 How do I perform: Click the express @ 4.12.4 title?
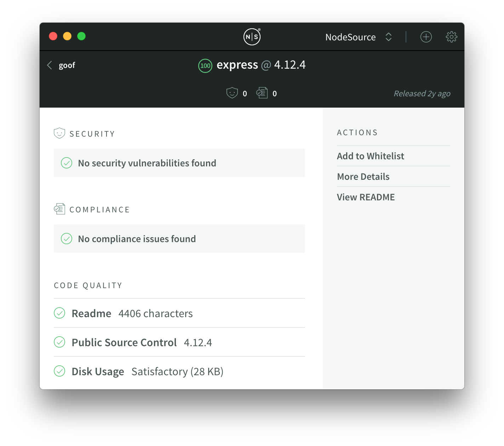point(261,65)
